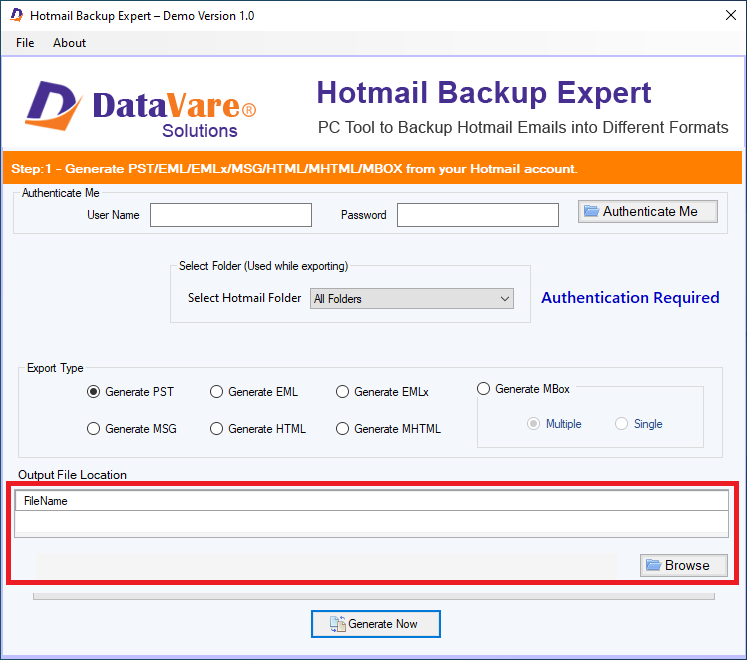
Task: Click the Password input field
Action: tap(478, 215)
